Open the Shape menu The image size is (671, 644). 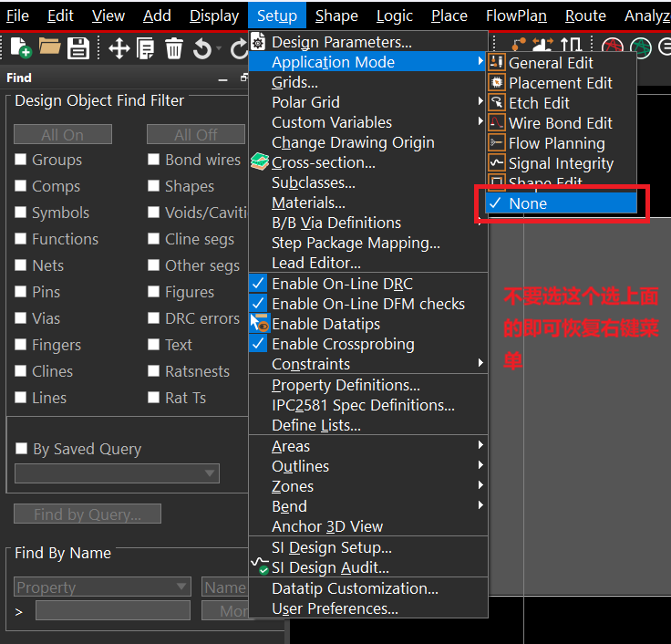pos(336,16)
